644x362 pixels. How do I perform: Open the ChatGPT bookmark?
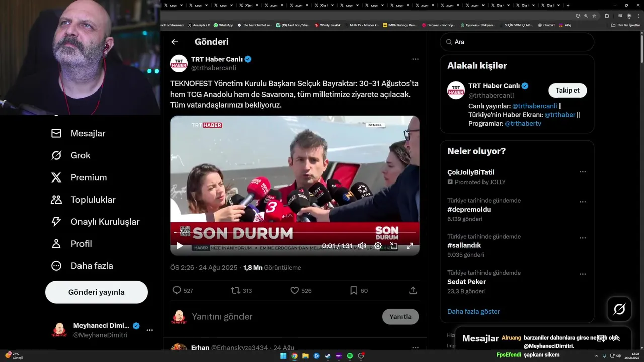coord(546,25)
